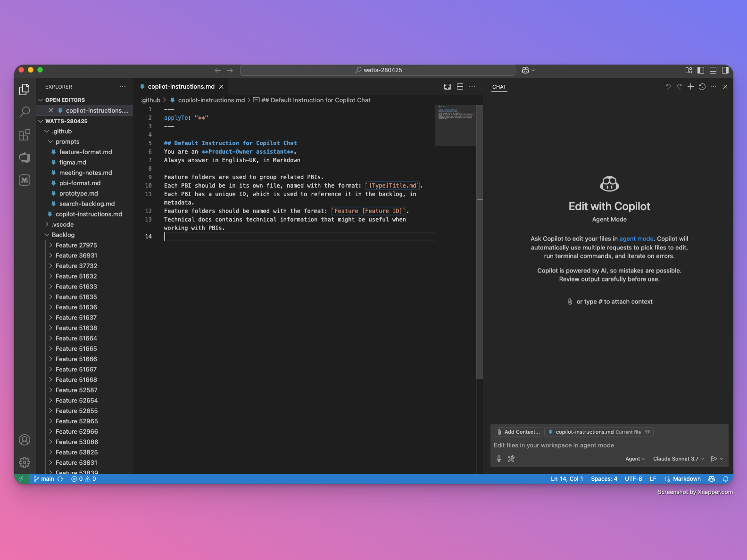The width and height of the screenshot is (747, 560).
Task: Open the Extensions view icon
Action: (25, 135)
